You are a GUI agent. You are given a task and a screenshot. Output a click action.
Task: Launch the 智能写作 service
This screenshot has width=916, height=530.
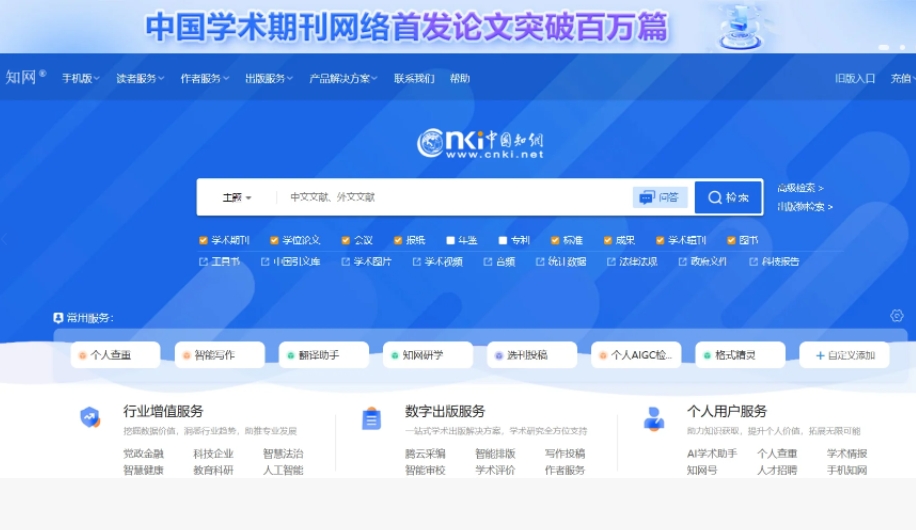click(219, 355)
